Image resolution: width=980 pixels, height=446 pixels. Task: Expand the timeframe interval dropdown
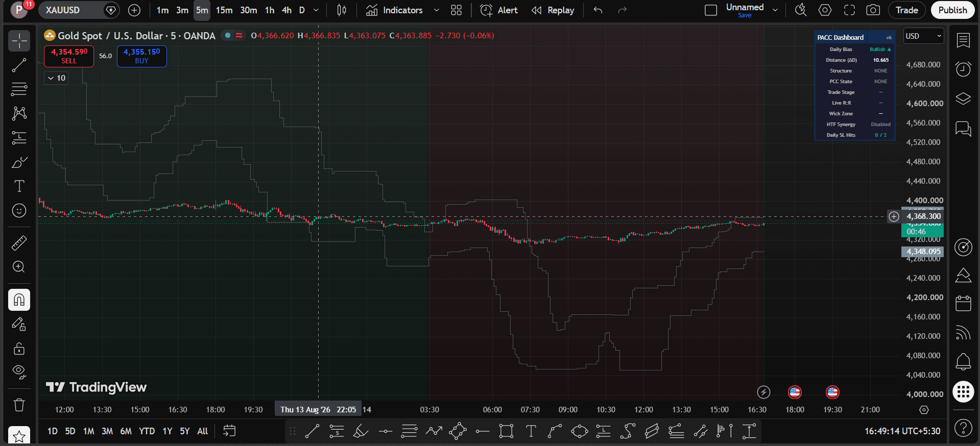tap(316, 10)
